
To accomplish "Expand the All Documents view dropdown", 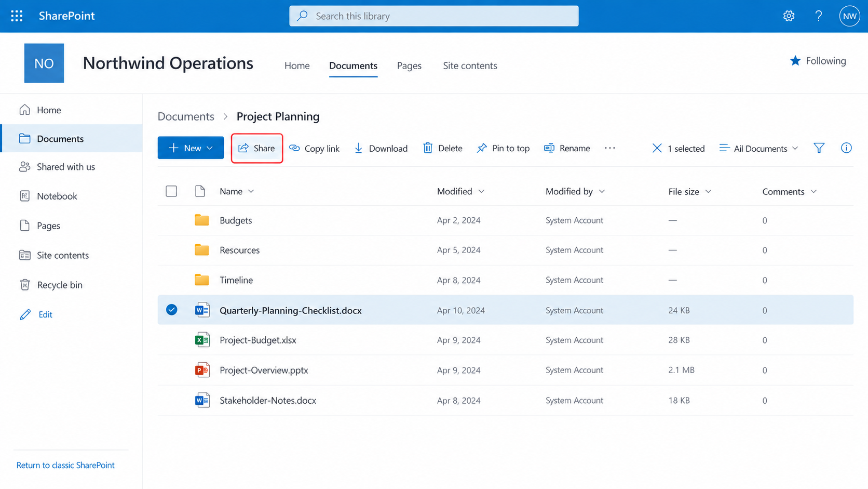I will (x=795, y=148).
